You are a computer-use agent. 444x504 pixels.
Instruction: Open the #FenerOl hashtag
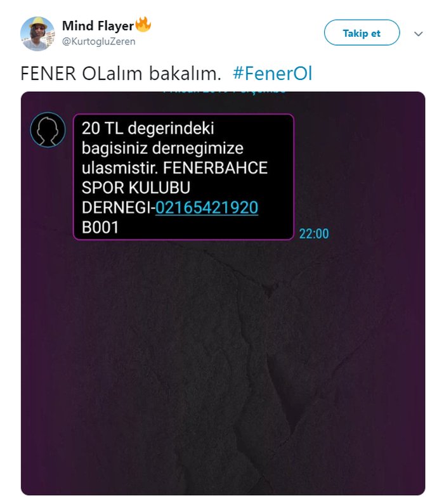tap(272, 74)
